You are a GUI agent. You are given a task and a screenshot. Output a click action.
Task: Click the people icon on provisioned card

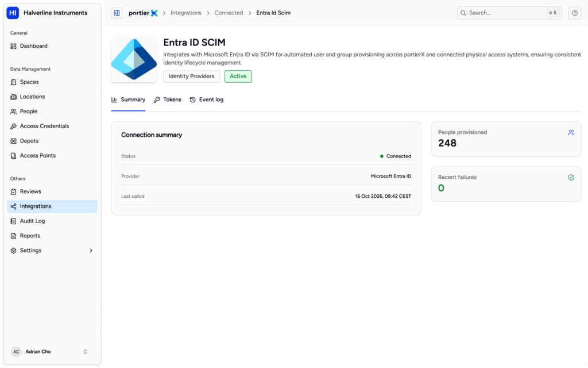point(571,133)
